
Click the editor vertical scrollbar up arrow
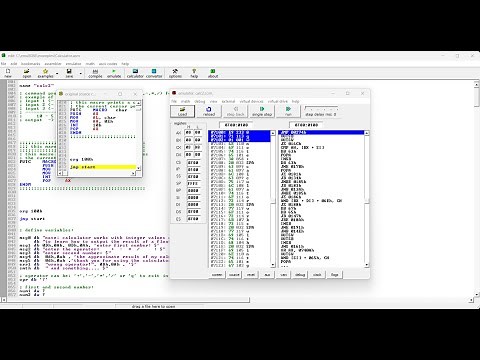click(x=477, y=85)
